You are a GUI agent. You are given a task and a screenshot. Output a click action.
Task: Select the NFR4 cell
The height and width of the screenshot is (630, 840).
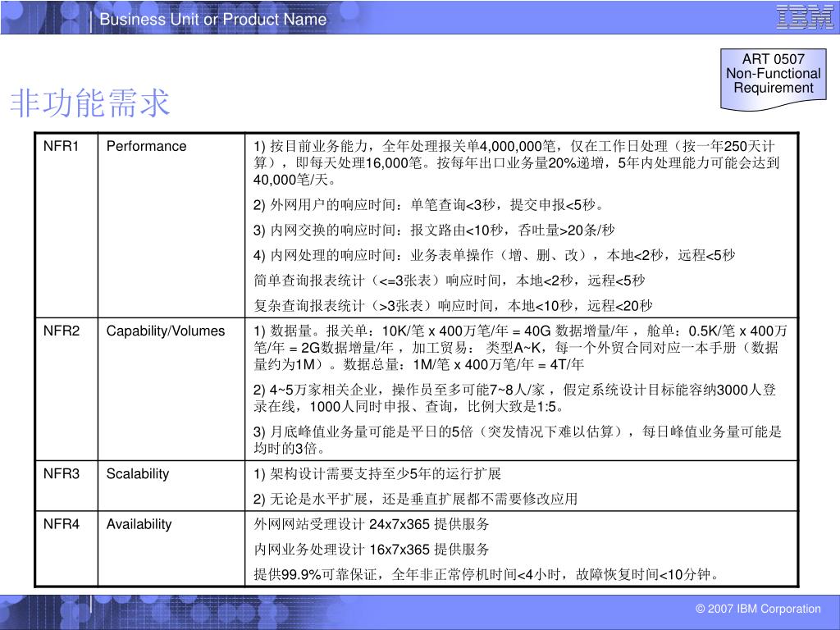66,549
